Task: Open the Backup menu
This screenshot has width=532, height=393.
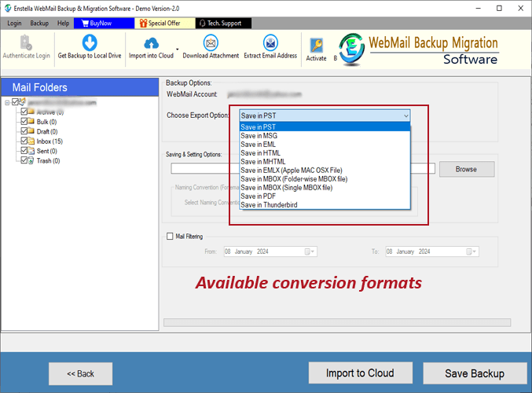Action: tap(39, 23)
